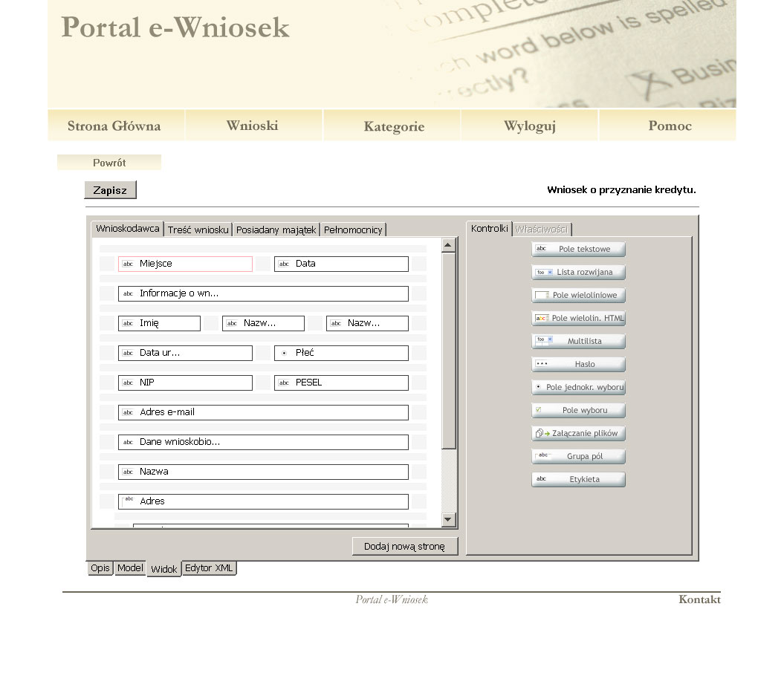Screen dimensions: 784x693
Task: Select the Dane wnioskobio... field
Action: pyautogui.click(x=263, y=442)
